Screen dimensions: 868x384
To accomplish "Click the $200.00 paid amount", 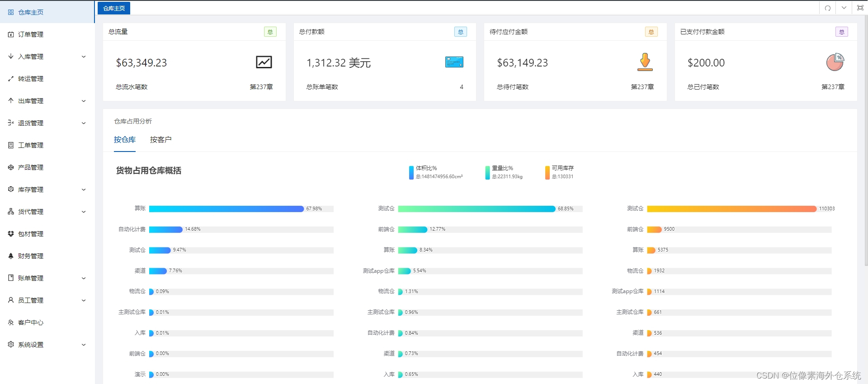I will pyautogui.click(x=706, y=63).
